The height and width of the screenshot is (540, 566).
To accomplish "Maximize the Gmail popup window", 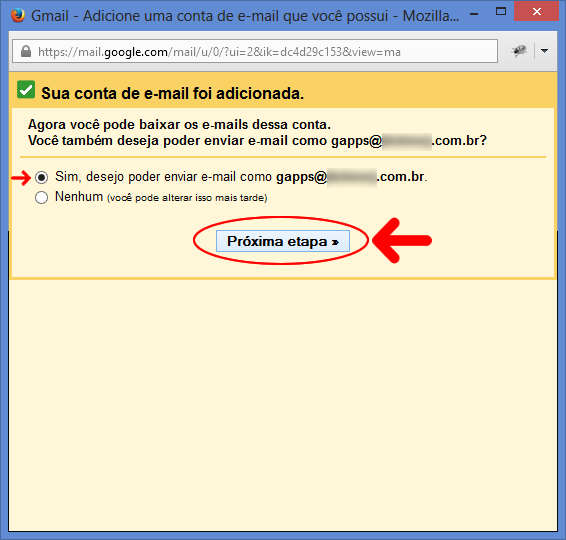I will (501, 12).
